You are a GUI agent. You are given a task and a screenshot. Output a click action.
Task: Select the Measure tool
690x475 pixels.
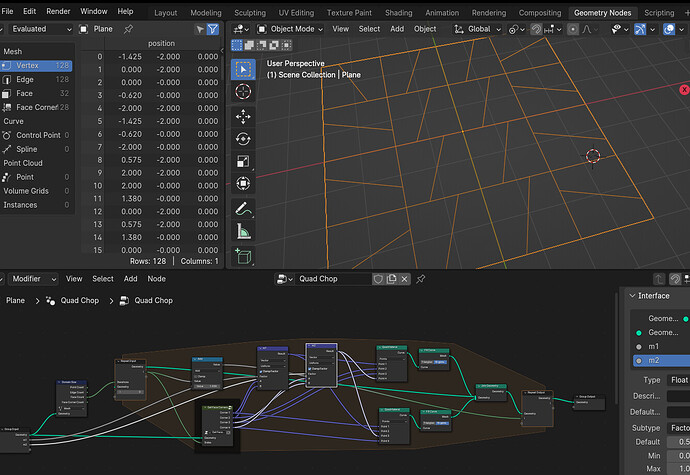[243, 231]
